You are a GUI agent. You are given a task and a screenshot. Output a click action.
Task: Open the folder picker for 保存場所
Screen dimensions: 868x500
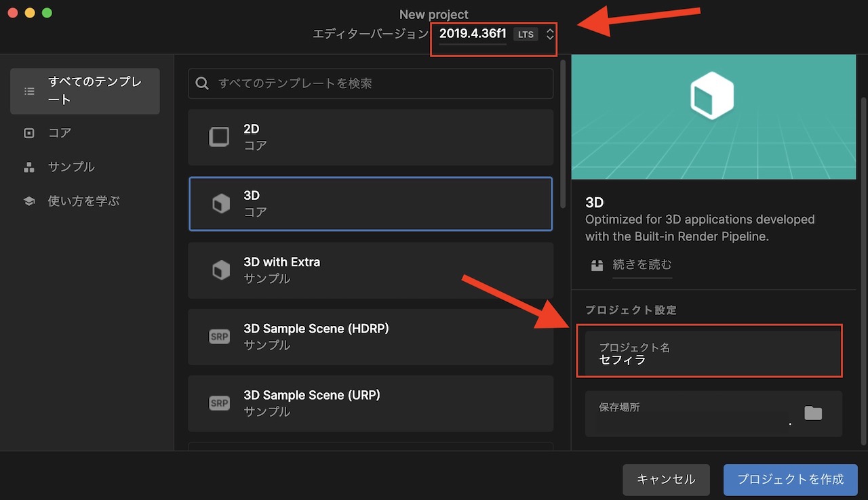(813, 412)
